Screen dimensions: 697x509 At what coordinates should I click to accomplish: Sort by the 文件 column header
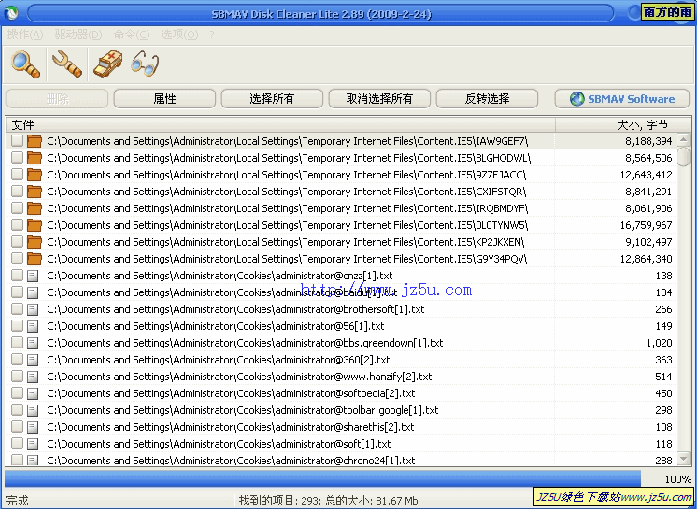pyautogui.click(x=280, y=125)
